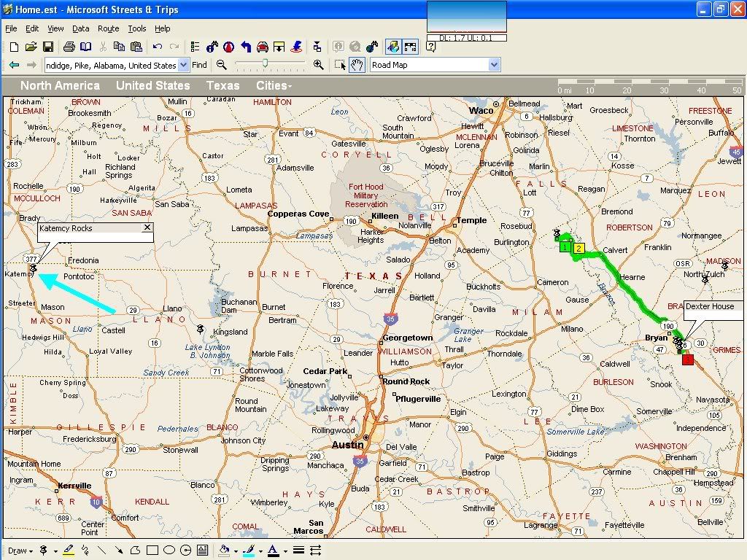747x560 pixels.
Task: Open the View menu
Action: 55,28
